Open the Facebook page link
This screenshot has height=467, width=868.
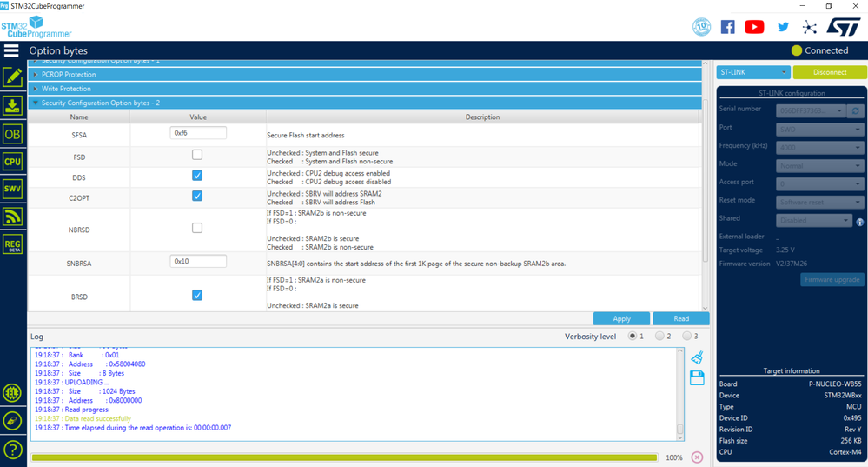(728, 27)
